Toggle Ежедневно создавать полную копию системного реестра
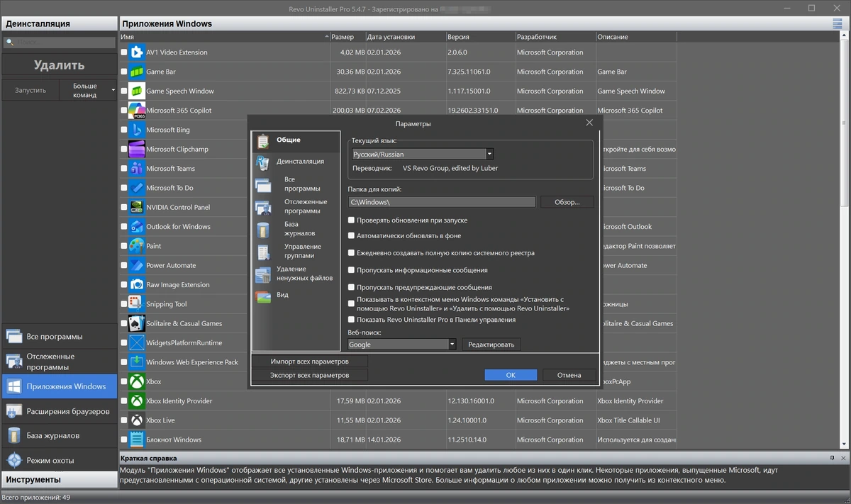The image size is (851, 504). pos(351,252)
